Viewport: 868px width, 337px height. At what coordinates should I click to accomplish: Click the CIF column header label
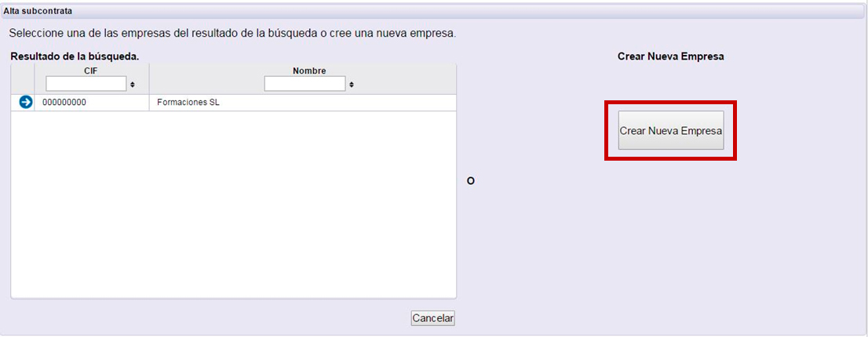[91, 71]
